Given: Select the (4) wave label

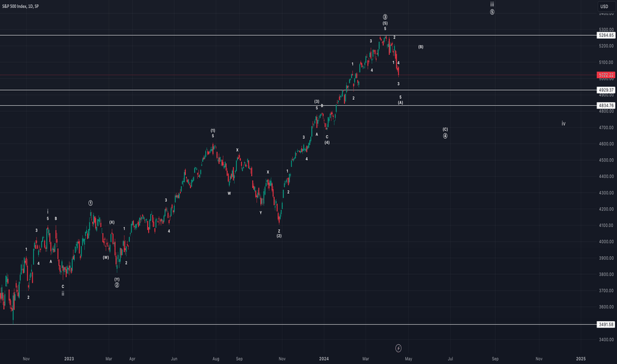Looking at the screenshot, I should 327,142.
